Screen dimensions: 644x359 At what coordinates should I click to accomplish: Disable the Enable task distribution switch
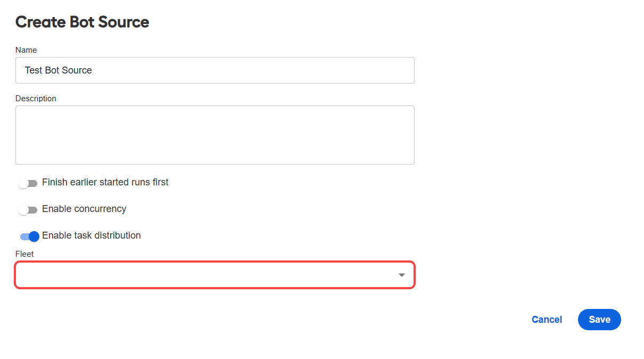pyautogui.click(x=29, y=236)
